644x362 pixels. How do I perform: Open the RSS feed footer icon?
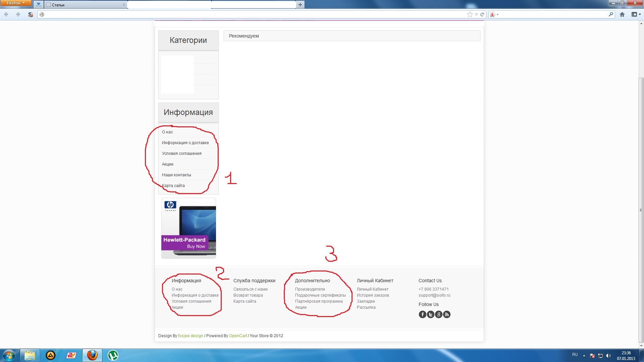[446, 314]
